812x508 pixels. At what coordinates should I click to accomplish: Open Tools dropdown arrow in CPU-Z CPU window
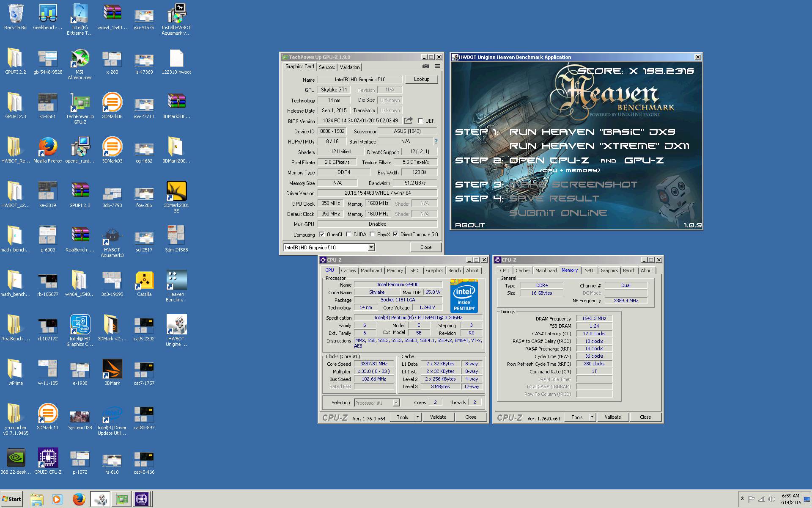coord(417,417)
